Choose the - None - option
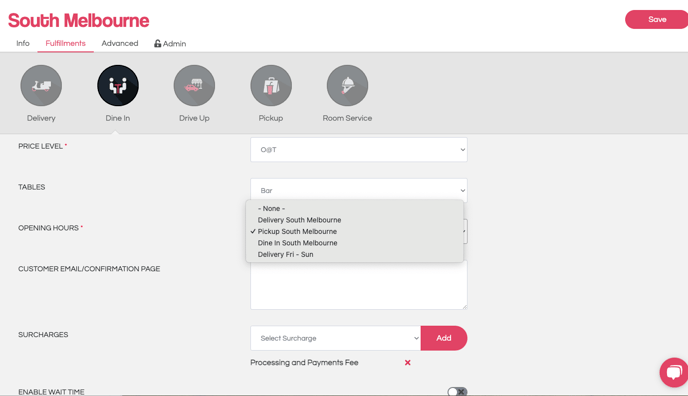688x396 pixels. pyautogui.click(x=355, y=209)
